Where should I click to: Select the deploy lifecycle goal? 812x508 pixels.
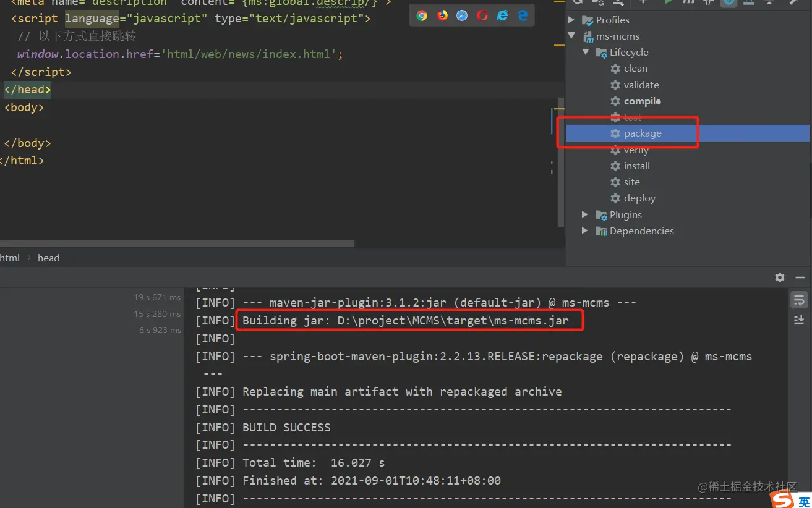633,198
